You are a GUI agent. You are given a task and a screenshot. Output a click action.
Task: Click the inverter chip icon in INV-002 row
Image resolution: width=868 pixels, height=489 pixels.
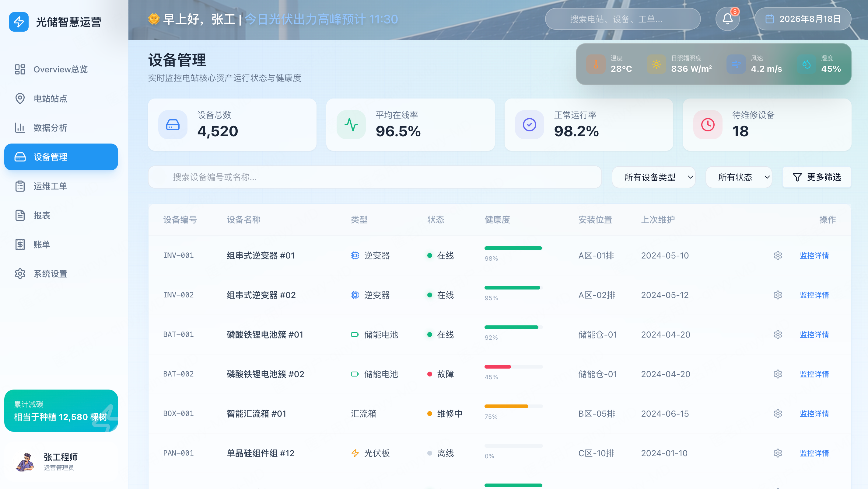355,295
